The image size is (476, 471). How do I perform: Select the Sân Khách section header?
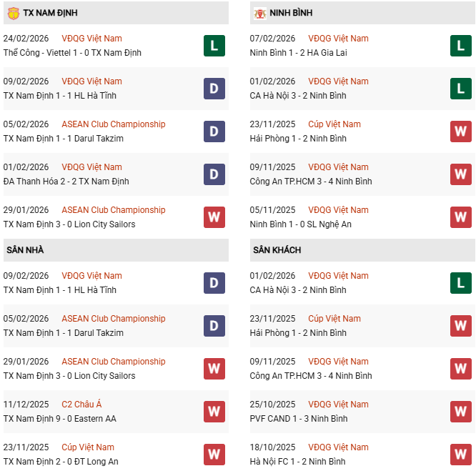click(x=277, y=250)
